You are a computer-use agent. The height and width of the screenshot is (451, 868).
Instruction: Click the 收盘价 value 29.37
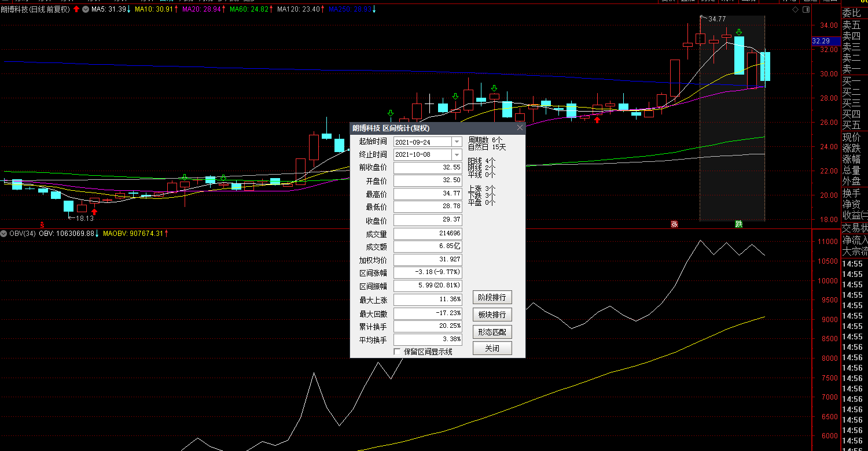point(428,220)
